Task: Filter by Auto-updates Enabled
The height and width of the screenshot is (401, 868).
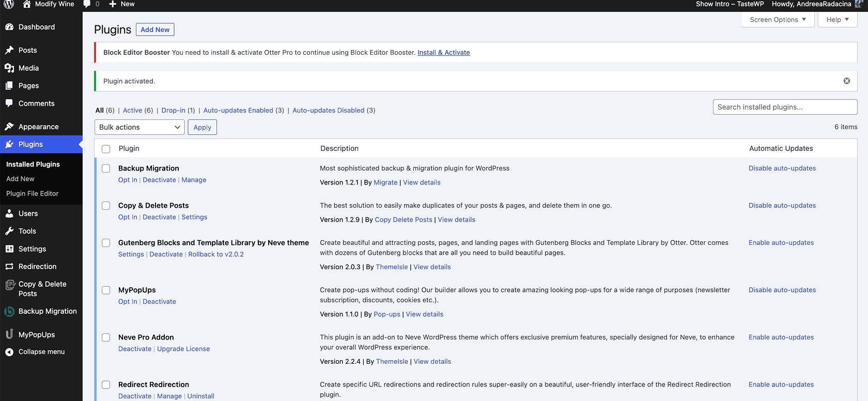Action: pos(238,110)
